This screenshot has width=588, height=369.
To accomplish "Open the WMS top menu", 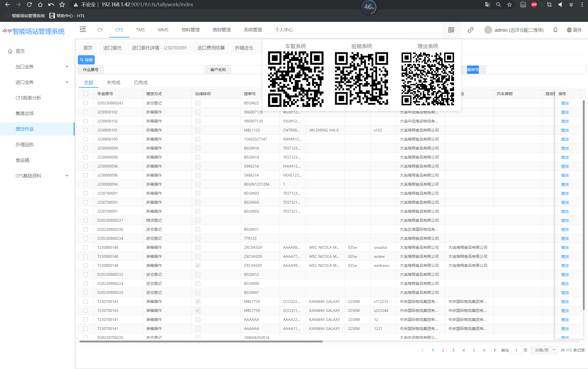I will pos(163,30).
